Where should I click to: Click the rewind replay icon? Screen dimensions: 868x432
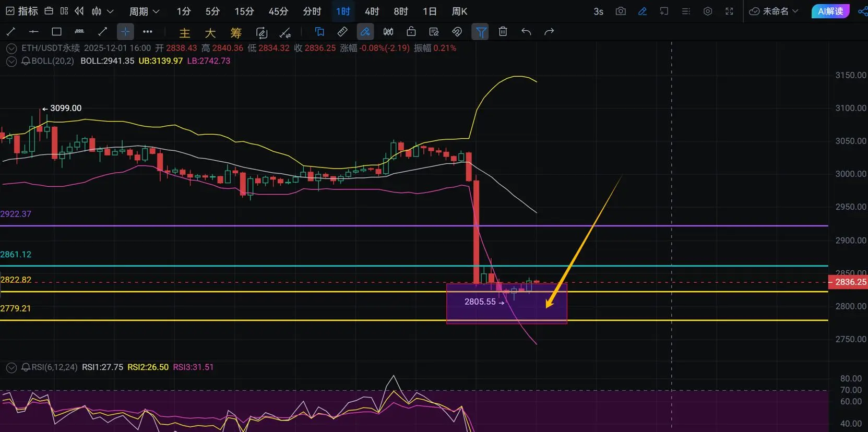click(79, 11)
